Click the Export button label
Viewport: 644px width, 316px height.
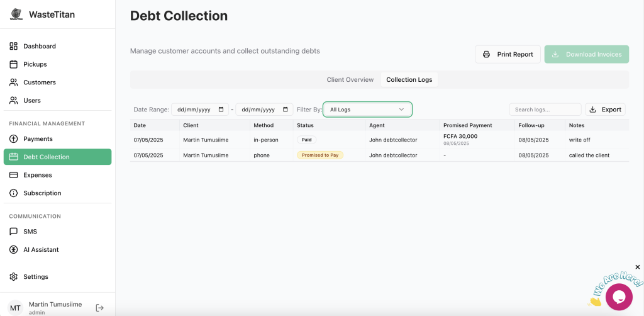pyautogui.click(x=611, y=110)
